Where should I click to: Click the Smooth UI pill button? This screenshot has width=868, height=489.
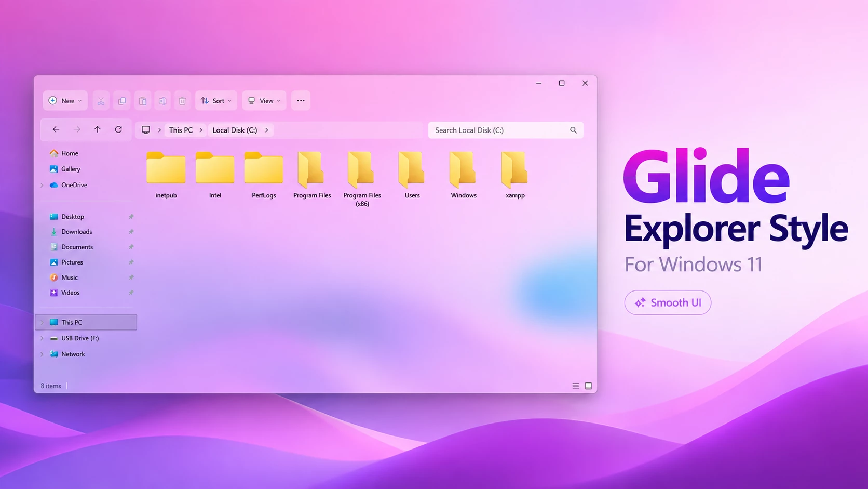[668, 302]
